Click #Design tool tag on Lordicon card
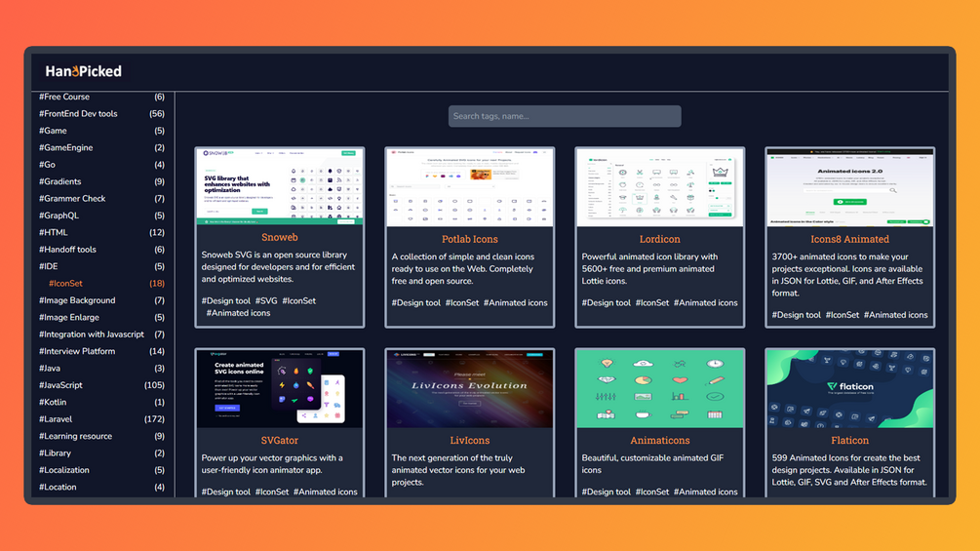 [607, 302]
